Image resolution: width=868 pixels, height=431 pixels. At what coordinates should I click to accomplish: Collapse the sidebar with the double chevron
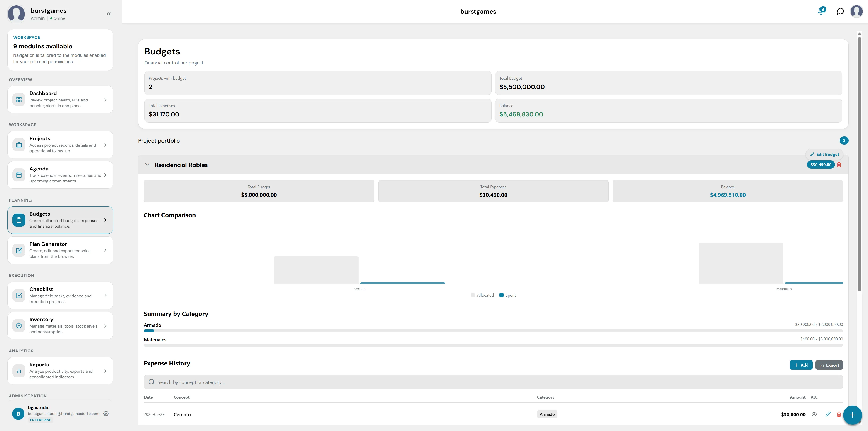(x=108, y=14)
